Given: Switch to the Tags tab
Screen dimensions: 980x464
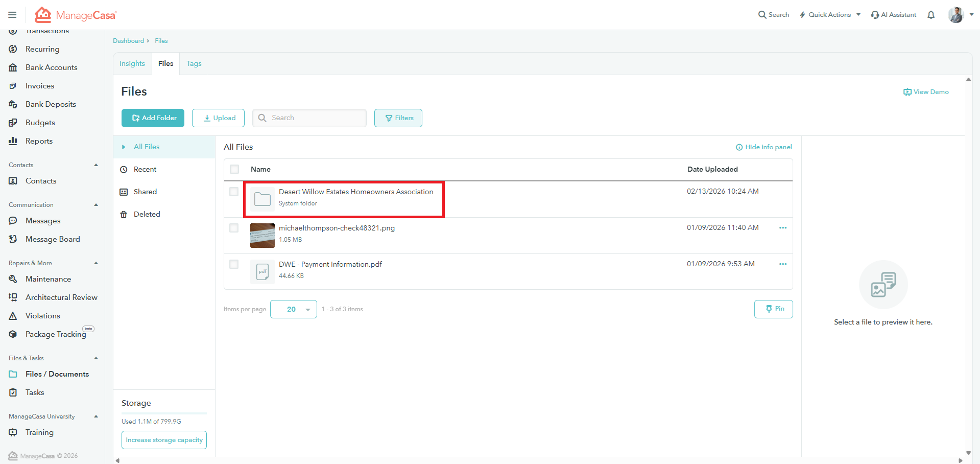Looking at the screenshot, I should click(x=194, y=64).
